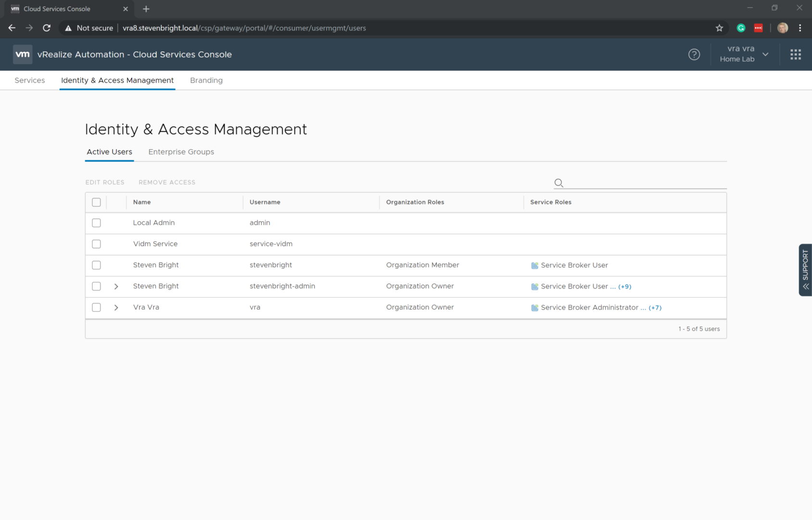Expand the SUPPORT side panel
Screen dimensions: 812x520
pos(805,270)
